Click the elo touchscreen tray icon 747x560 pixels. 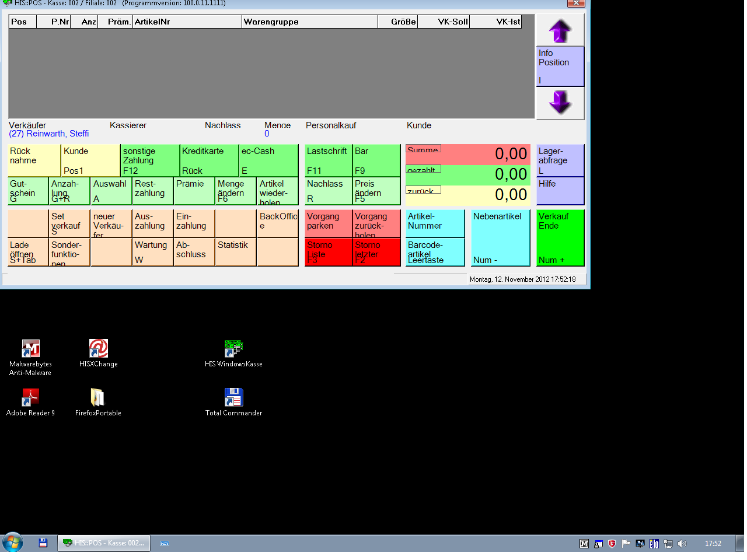(654, 544)
